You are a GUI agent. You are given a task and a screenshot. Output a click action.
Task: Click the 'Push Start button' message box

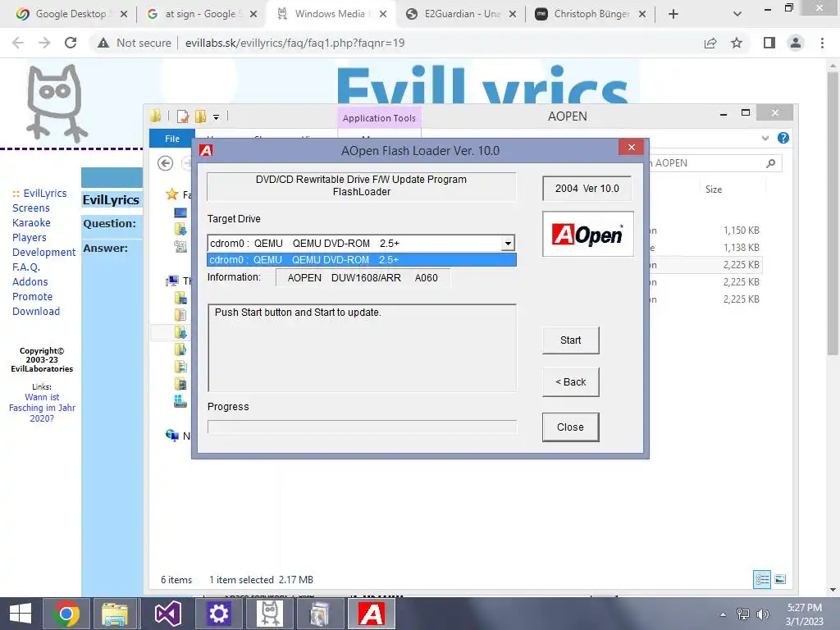362,348
